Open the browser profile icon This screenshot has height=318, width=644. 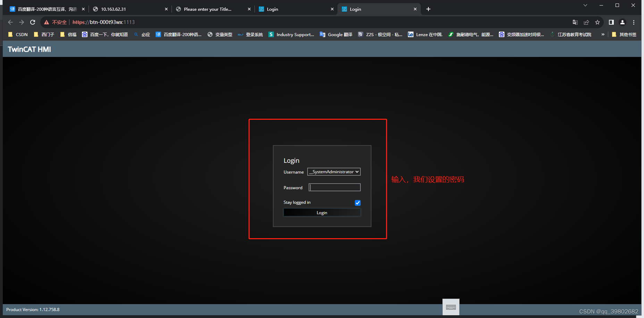click(622, 22)
